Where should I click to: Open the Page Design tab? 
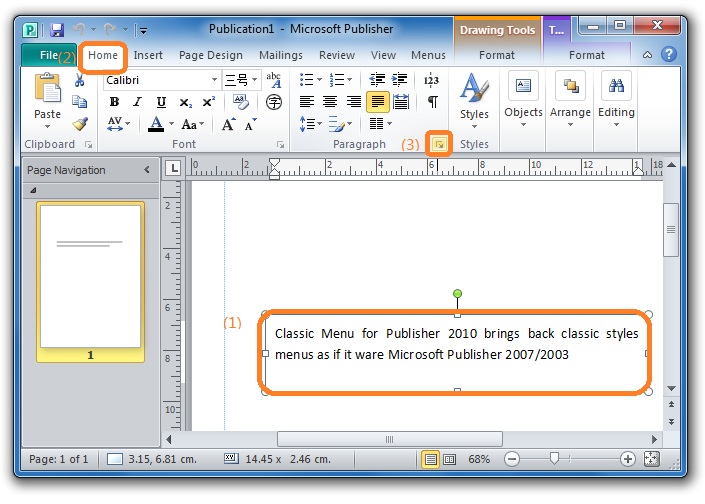210,55
